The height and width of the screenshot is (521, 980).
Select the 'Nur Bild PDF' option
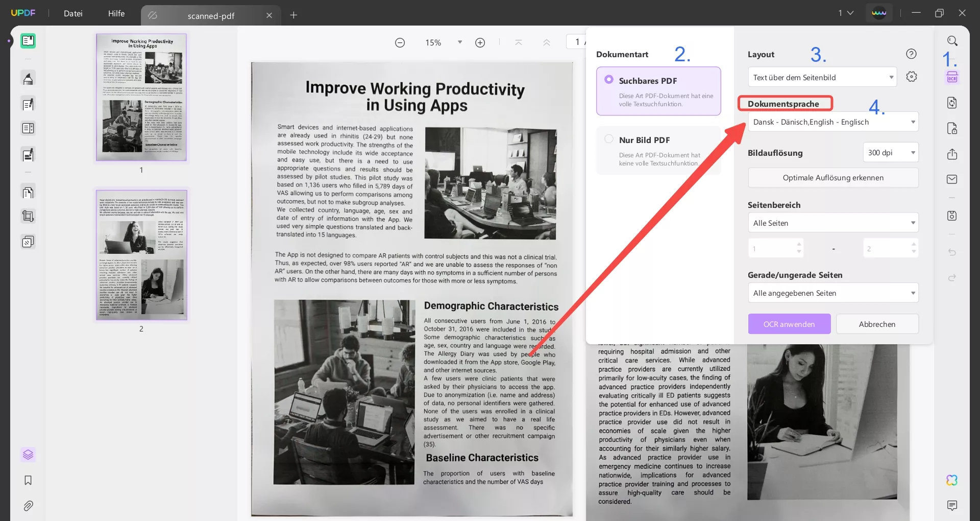pyautogui.click(x=658, y=151)
